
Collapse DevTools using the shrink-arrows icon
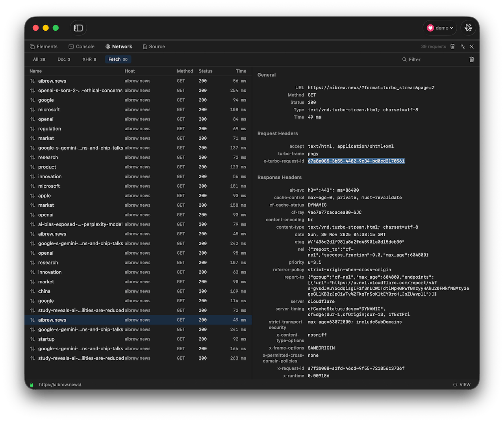point(462,46)
